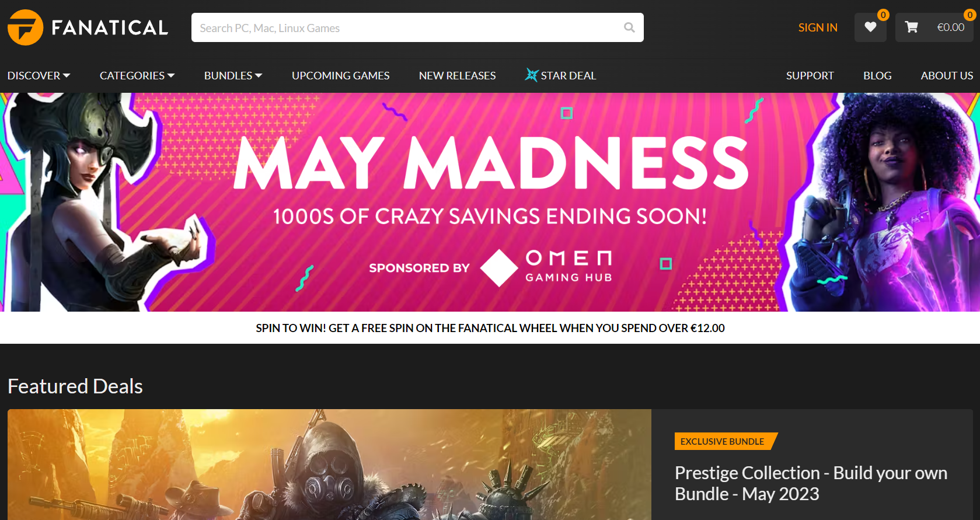Viewport: 980px width, 520px height.
Task: Open the Upcoming Games page
Action: pos(340,75)
